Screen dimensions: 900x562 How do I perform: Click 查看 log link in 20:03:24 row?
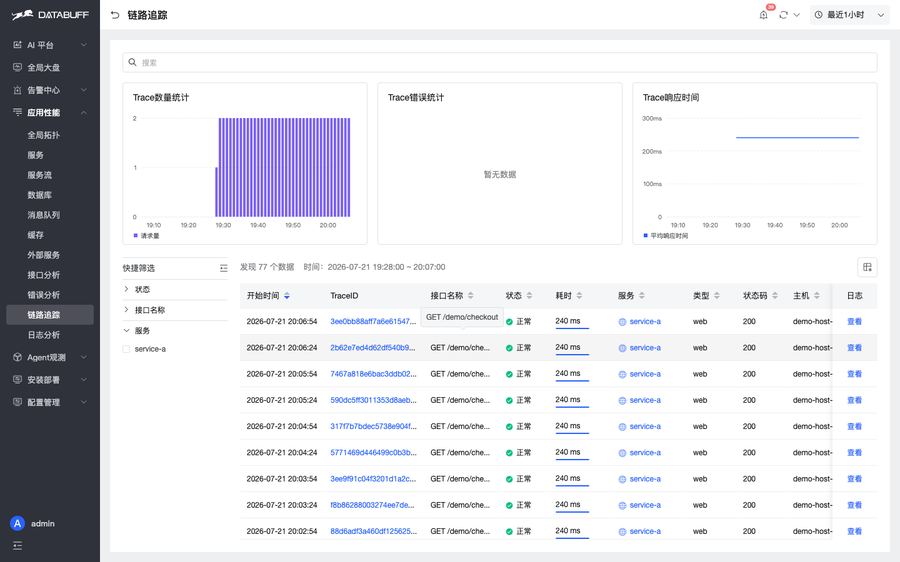(x=855, y=505)
